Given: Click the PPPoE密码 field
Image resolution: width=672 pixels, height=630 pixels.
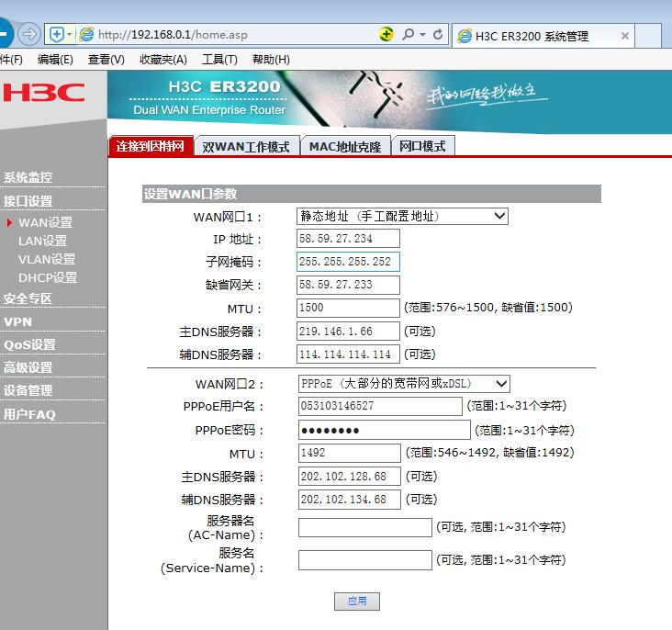Looking at the screenshot, I should point(385,430).
